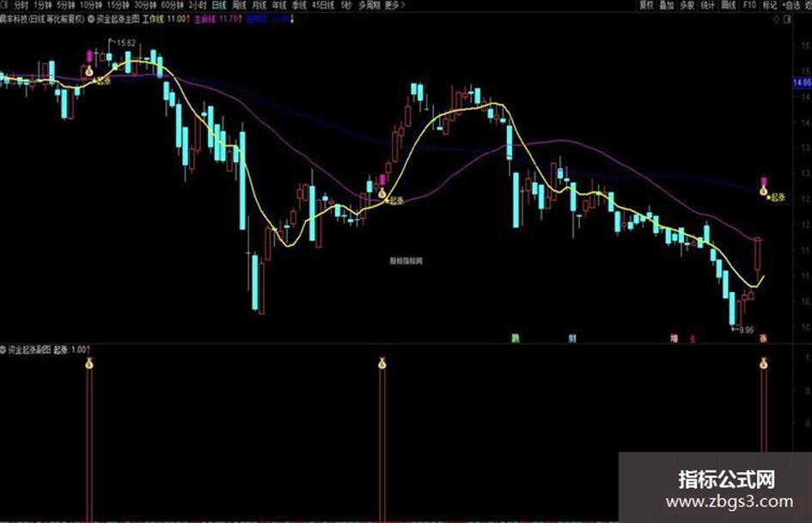
Task: Activate the 画线 drawing tool
Action: pyautogui.click(x=729, y=5)
